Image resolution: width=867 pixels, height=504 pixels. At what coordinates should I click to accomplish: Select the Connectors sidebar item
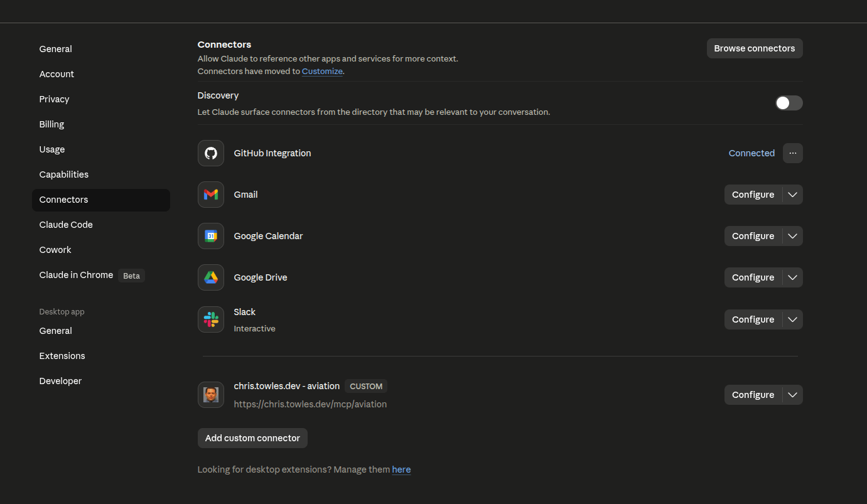101,200
